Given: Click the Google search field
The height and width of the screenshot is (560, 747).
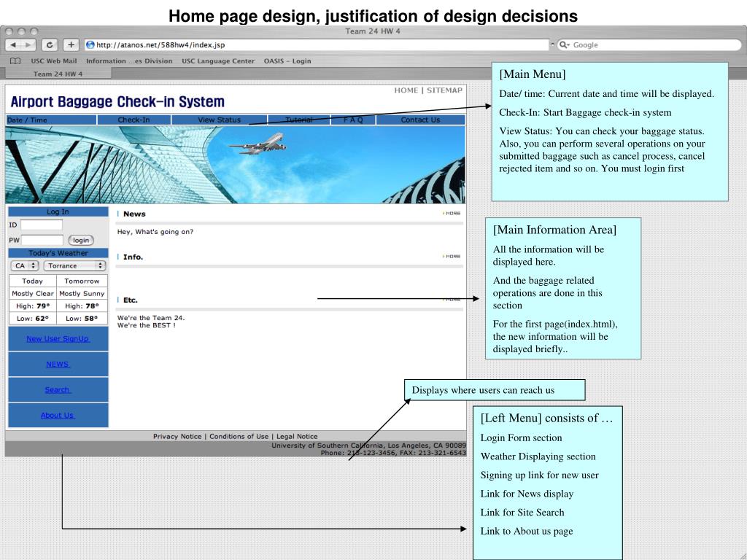Looking at the screenshot, I should [x=649, y=44].
